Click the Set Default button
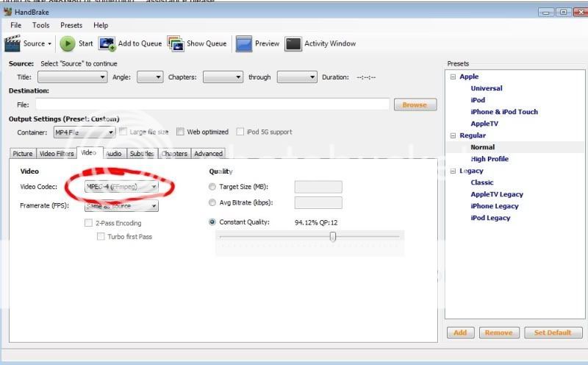 [553, 333]
